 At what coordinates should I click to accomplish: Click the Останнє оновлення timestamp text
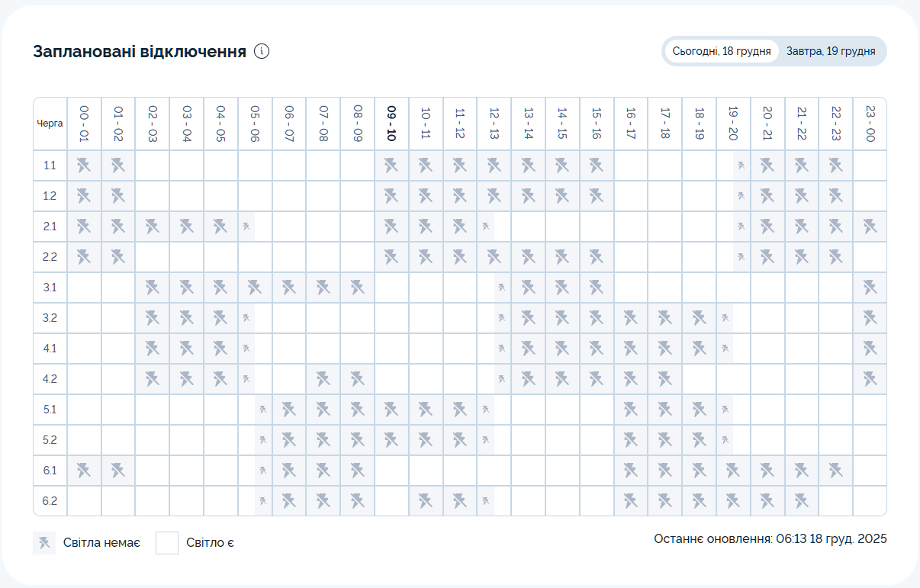pos(770,538)
